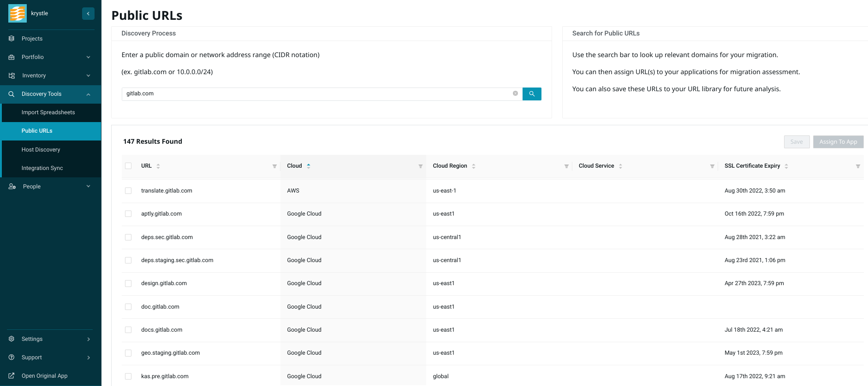Check the docs.gitlab.com row
This screenshot has width=868, height=386.
[128, 330]
